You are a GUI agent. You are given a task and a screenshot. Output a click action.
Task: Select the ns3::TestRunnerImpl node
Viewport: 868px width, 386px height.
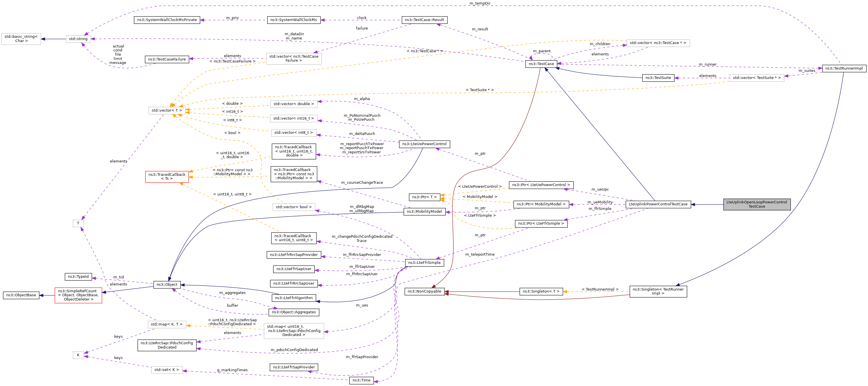844,68
